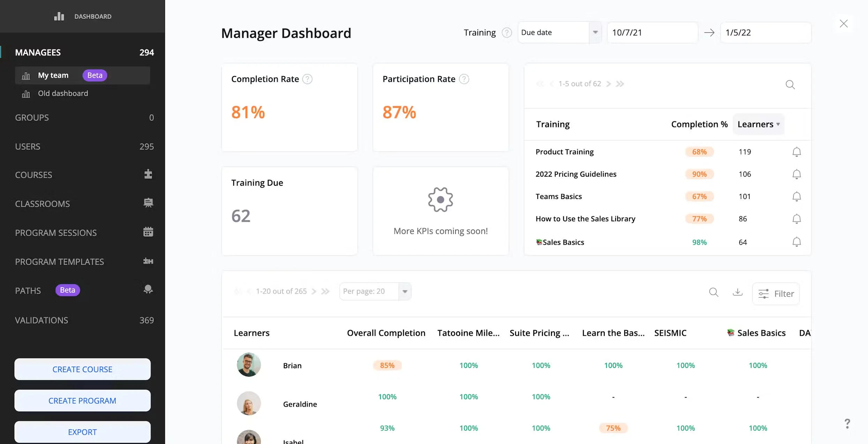Open the search in the training summary panel
Viewport: 868px width, 444px height.
790,84
